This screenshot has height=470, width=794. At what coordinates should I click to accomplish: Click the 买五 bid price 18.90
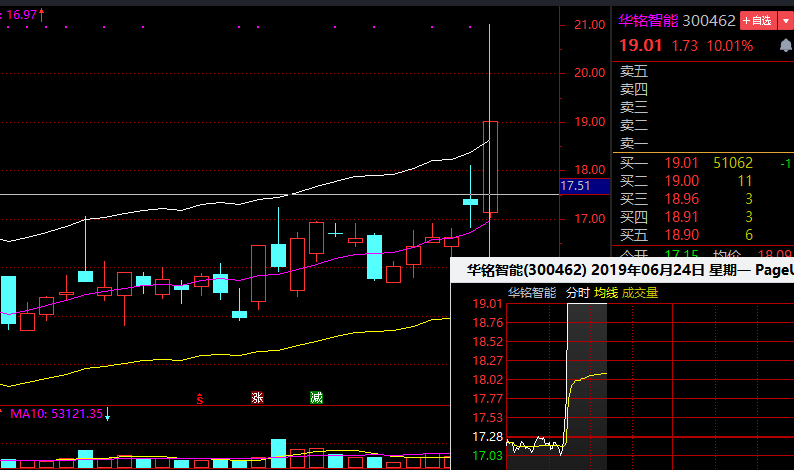click(x=682, y=235)
